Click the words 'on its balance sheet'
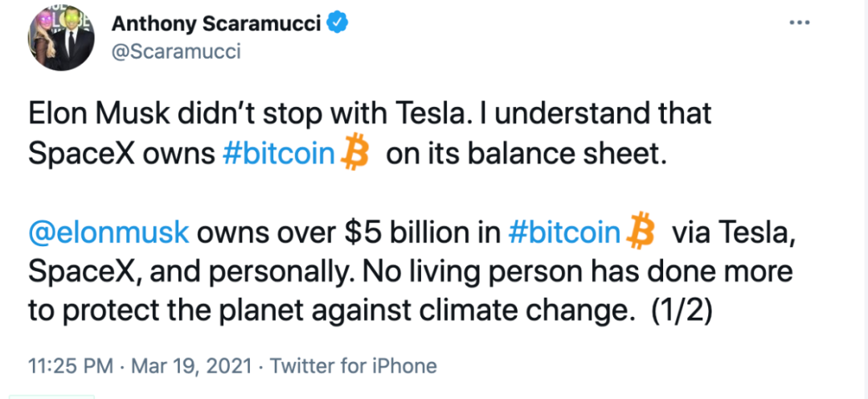This screenshot has width=868, height=399. tap(524, 154)
